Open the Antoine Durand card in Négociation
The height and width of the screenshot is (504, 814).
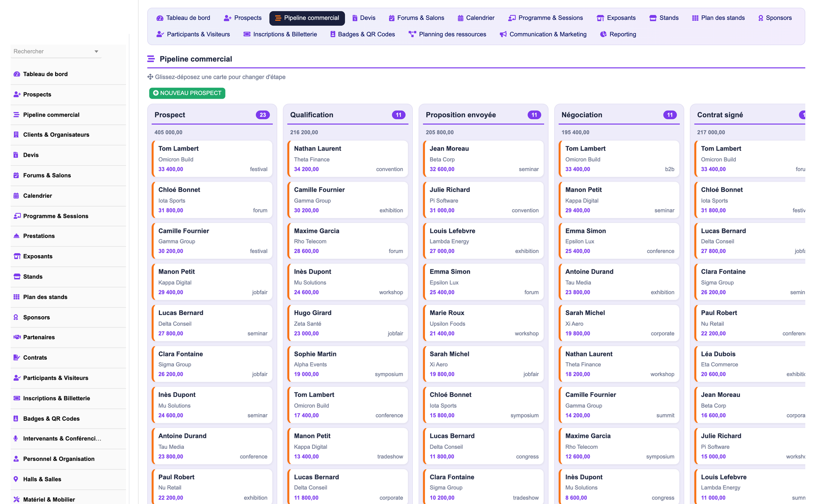coord(619,281)
